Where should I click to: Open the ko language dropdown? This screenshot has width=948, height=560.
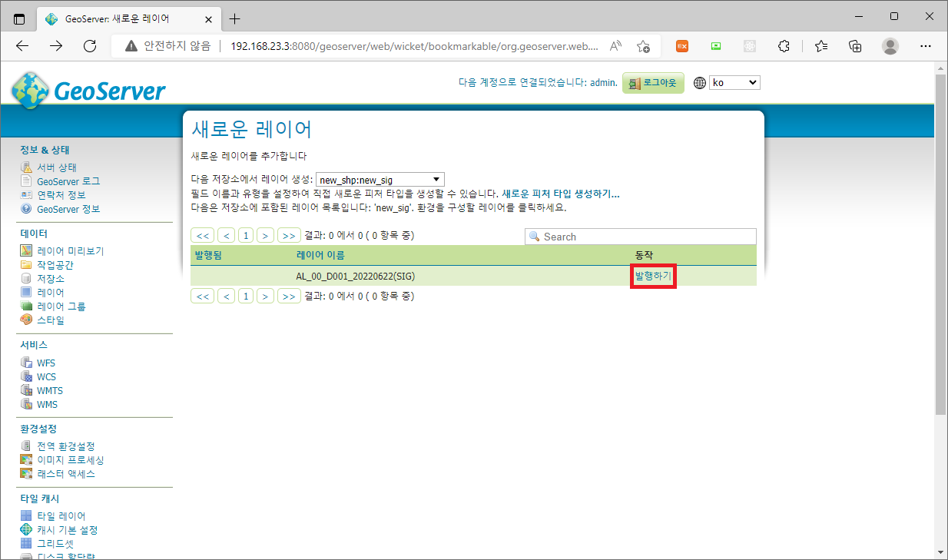tap(734, 82)
